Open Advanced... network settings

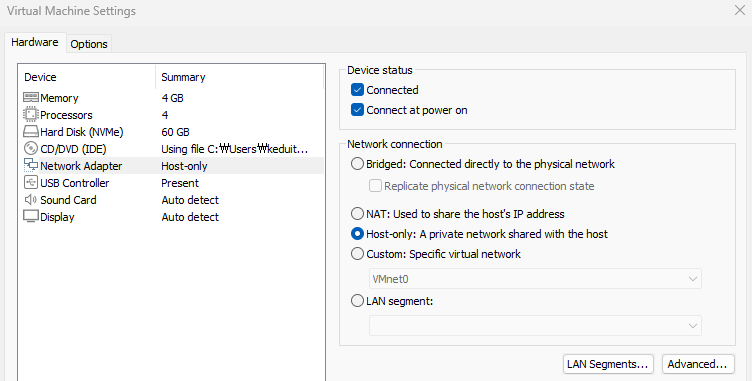click(x=698, y=364)
